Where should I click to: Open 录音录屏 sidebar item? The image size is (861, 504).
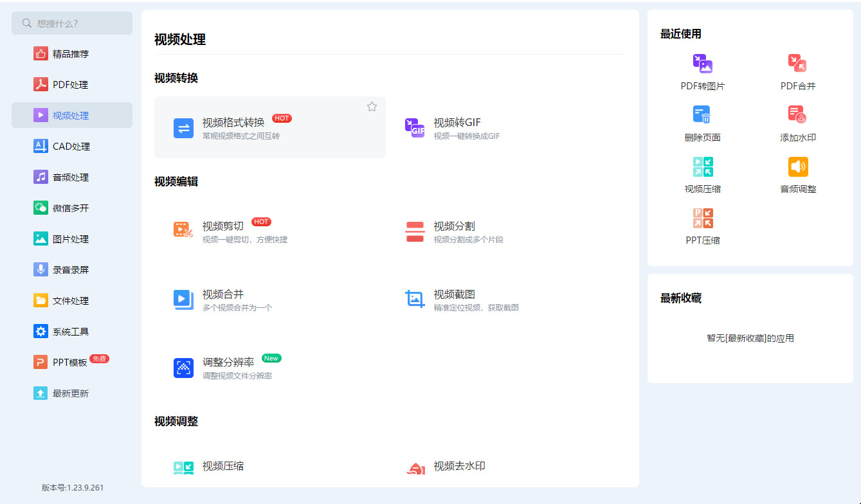72,270
